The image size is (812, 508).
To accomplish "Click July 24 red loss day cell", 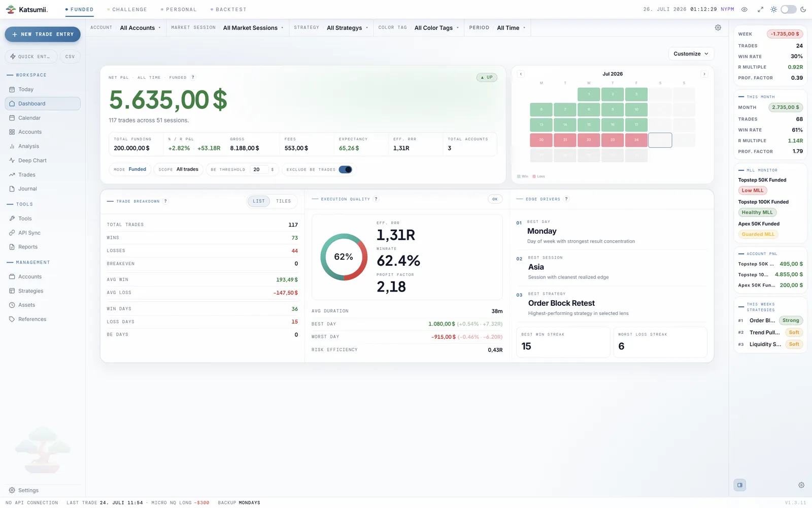I will [x=636, y=140].
